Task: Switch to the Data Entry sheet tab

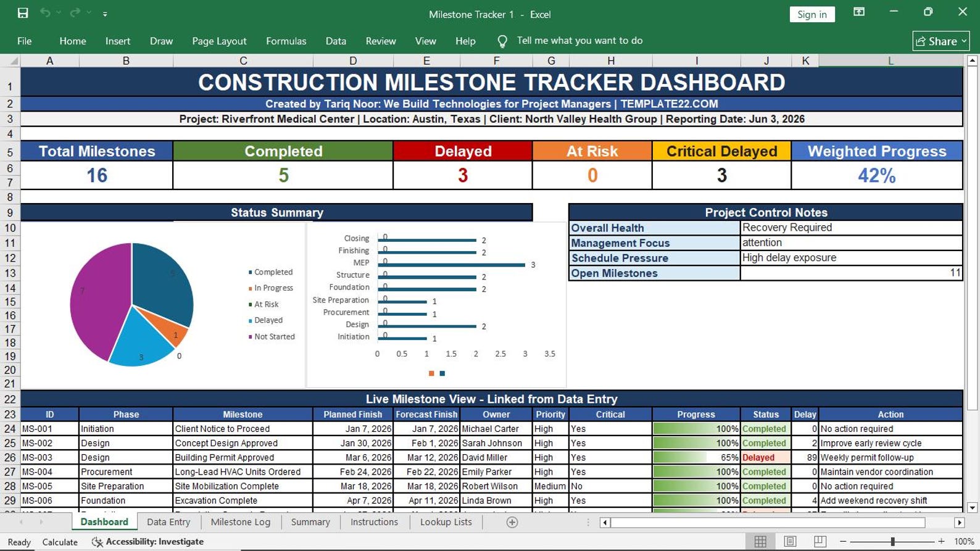Action: click(168, 522)
